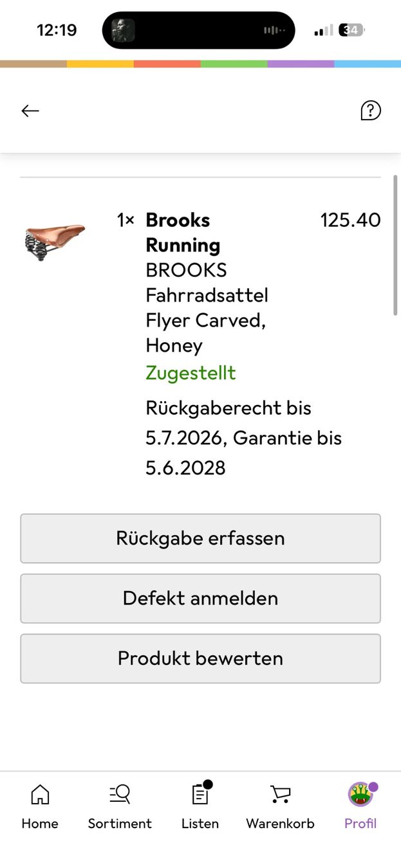Tap the now-playing album art in Dynamic Island
Image resolution: width=401 pixels, height=868 pixels.
[124, 30]
